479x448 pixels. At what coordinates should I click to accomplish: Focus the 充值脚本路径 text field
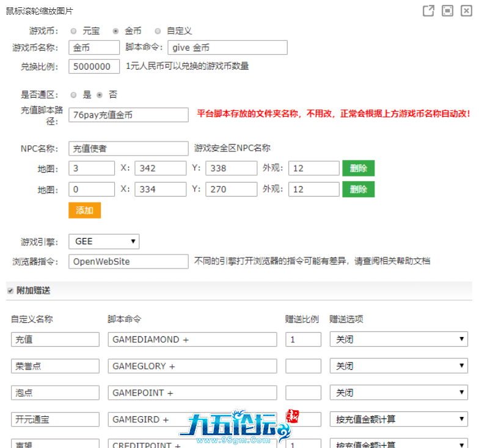point(128,115)
